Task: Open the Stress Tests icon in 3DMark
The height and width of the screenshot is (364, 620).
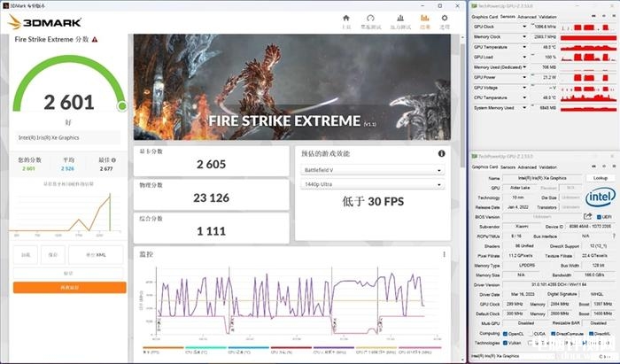Action: pos(400,19)
